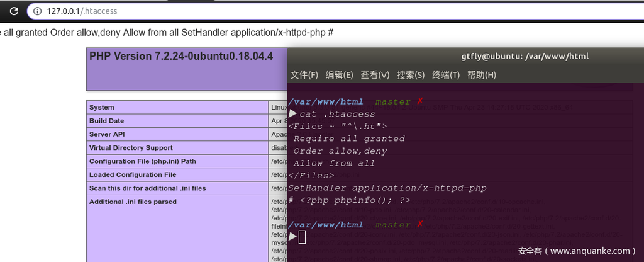Click the Additional .ini files parsed label
This screenshot has height=262, width=644.
(x=133, y=202)
